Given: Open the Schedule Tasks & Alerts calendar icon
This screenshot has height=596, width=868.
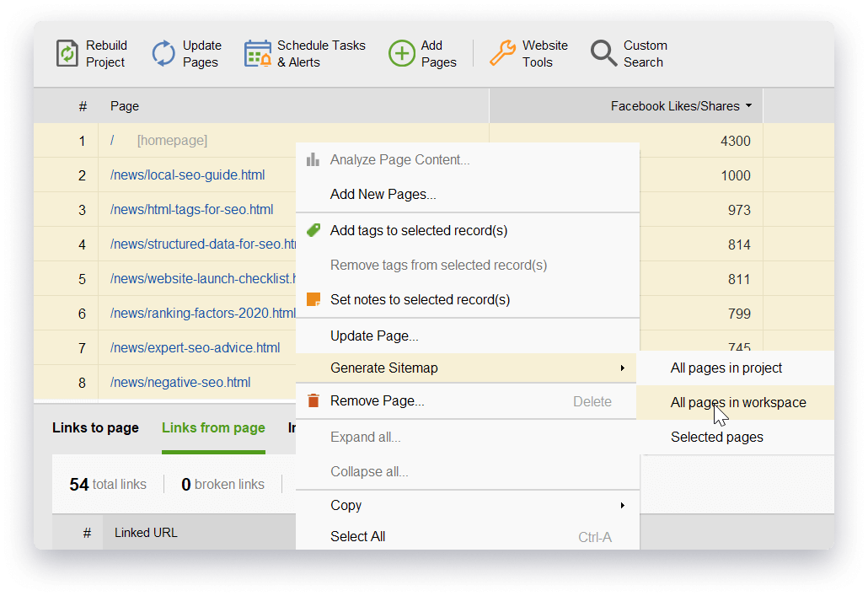Looking at the screenshot, I should [257, 54].
